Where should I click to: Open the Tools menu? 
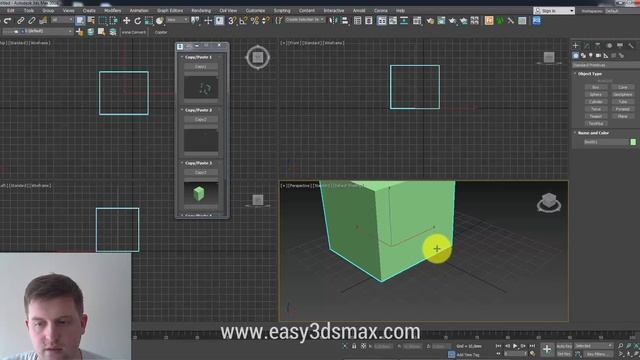point(29,11)
